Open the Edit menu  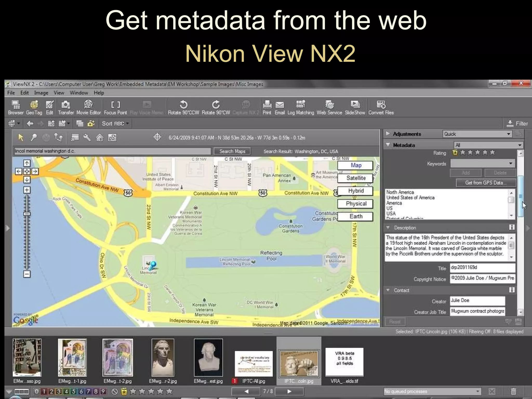(24, 93)
